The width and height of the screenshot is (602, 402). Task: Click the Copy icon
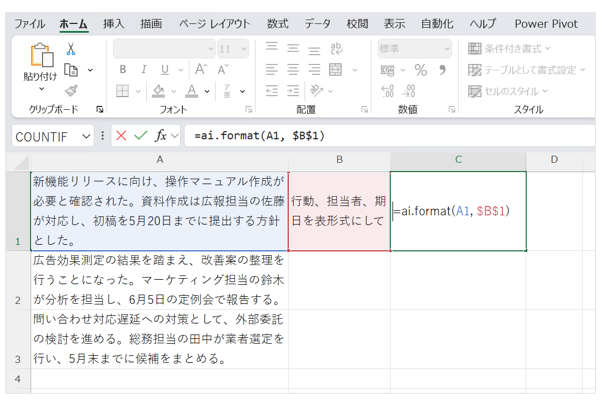(71, 70)
